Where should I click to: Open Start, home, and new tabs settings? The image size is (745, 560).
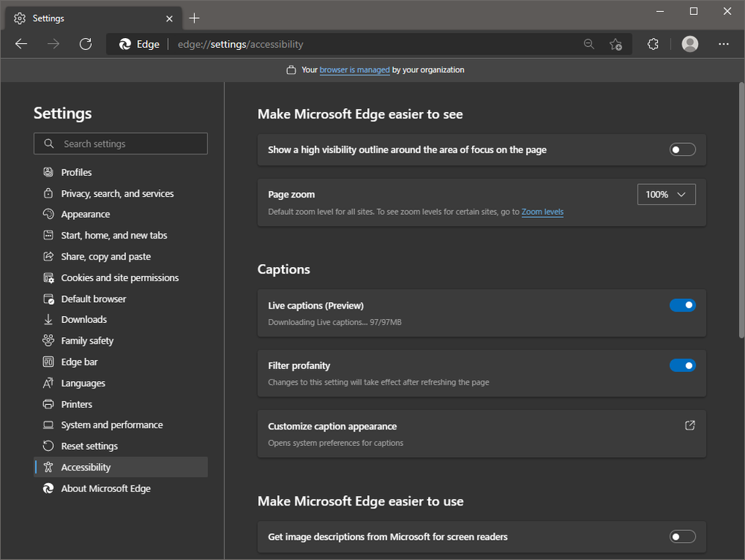click(x=121, y=235)
